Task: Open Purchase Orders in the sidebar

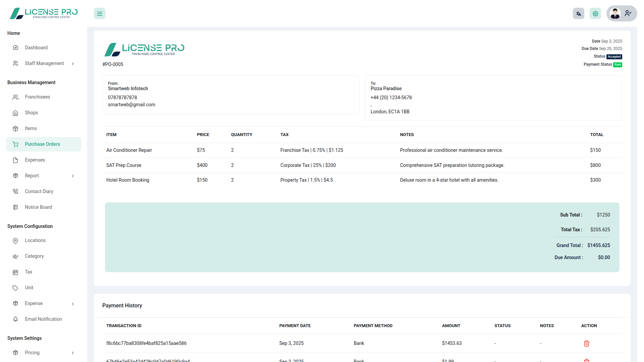Action: click(x=42, y=144)
